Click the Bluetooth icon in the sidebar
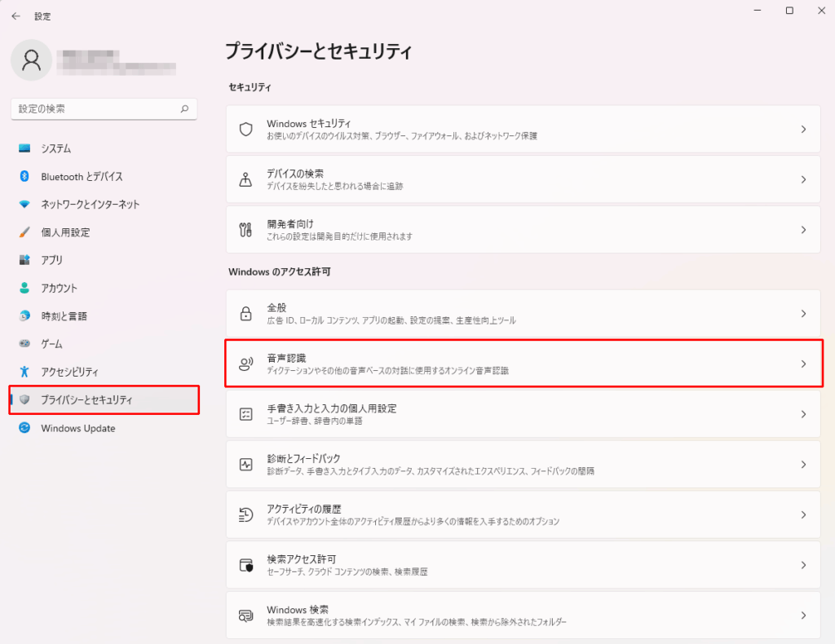This screenshot has height=644, width=835. tap(24, 176)
